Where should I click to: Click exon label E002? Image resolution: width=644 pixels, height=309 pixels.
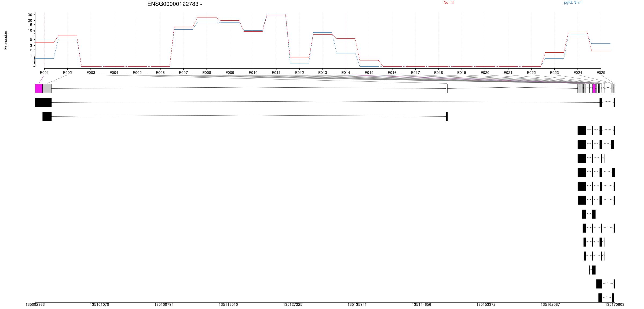pos(67,73)
